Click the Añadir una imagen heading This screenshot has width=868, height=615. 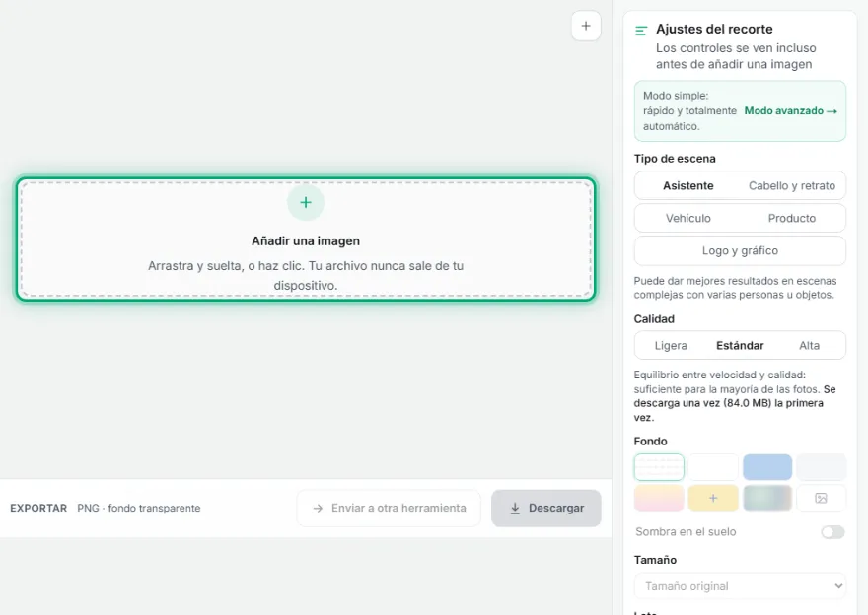306,241
